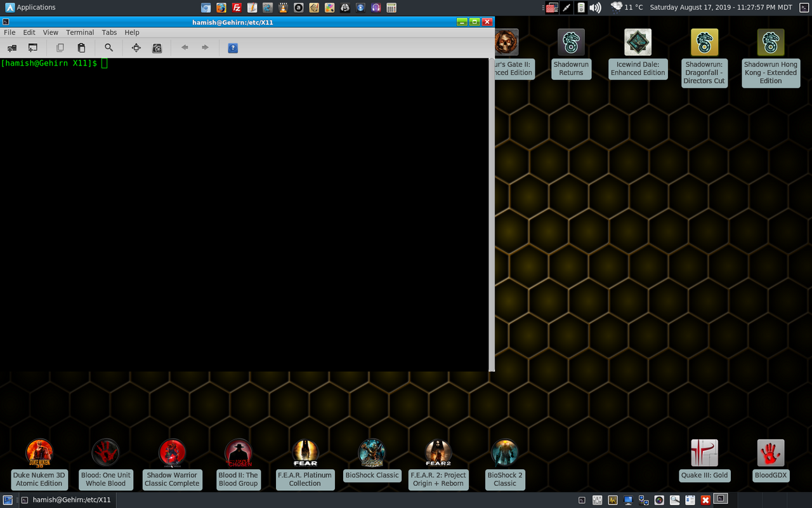Image resolution: width=812 pixels, height=508 pixels.
Task: Launch F.E.A.R. Platinum Collection
Action: pyautogui.click(x=305, y=464)
